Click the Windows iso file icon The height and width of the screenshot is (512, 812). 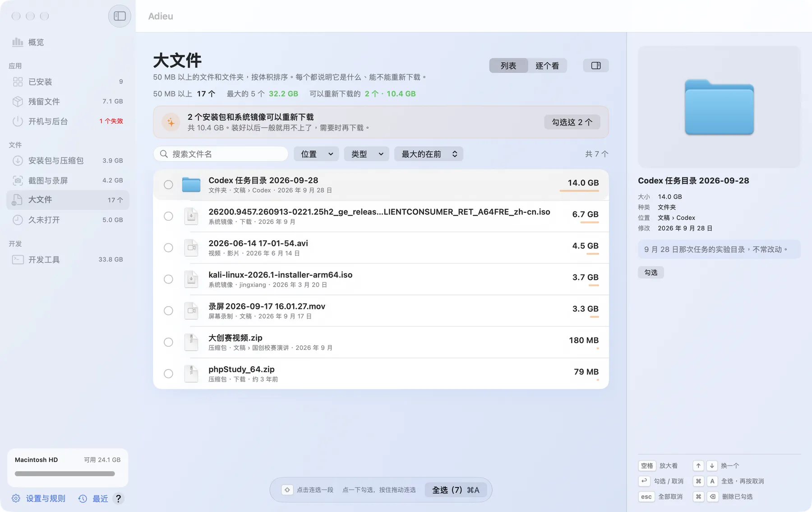[x=191, y=216]
